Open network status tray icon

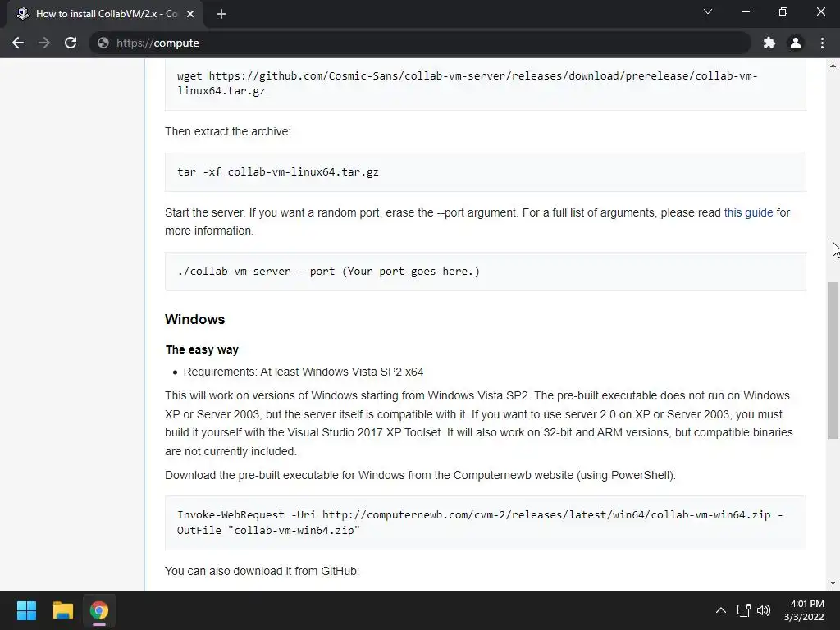coord(743,610)
